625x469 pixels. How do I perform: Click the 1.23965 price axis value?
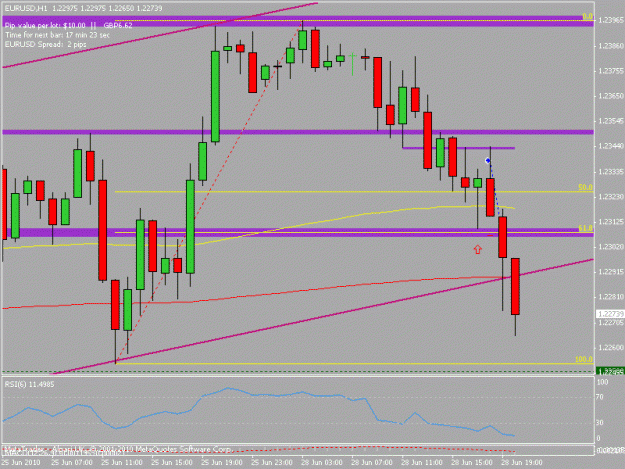click(x=611, y=20)
